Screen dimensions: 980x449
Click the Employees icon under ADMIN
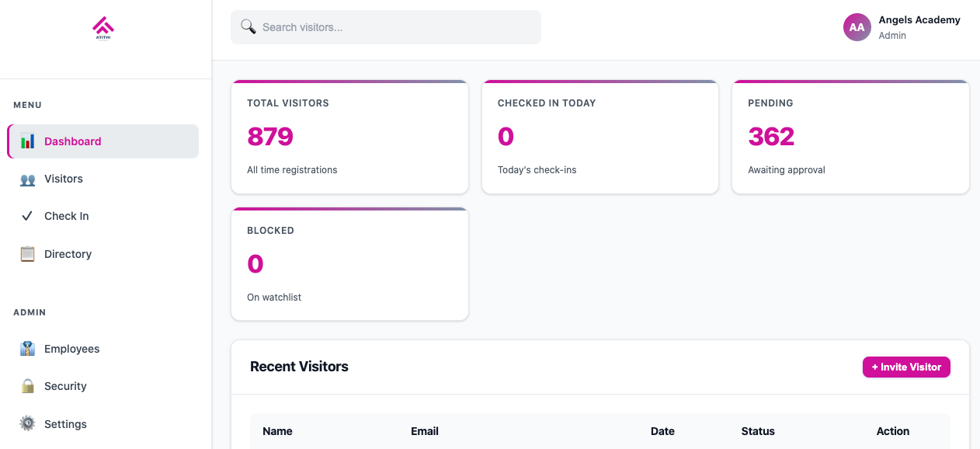click(26, 348)
